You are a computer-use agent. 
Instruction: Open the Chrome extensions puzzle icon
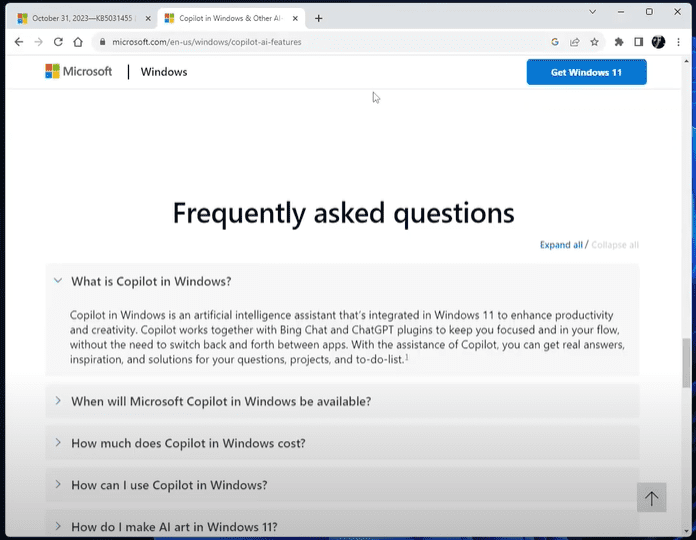pyautogui.click(x=619, y=42)
